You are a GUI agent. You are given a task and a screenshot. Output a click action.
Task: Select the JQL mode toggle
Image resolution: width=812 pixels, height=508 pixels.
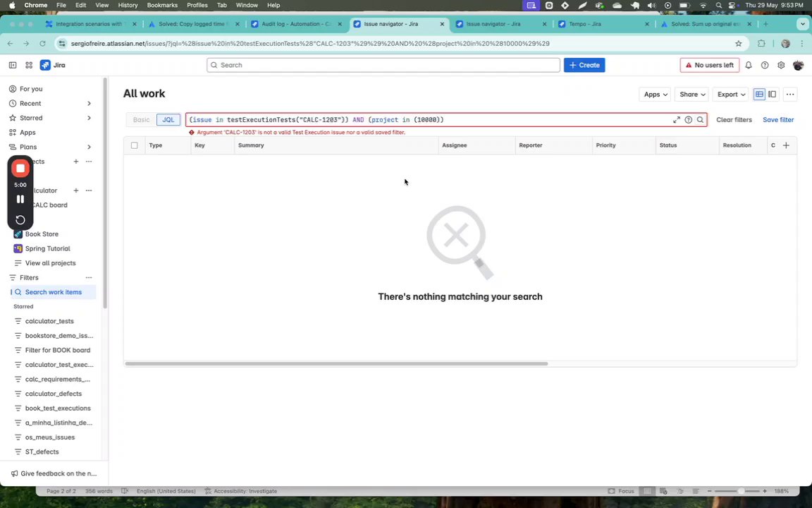click(x=168, y=120)
